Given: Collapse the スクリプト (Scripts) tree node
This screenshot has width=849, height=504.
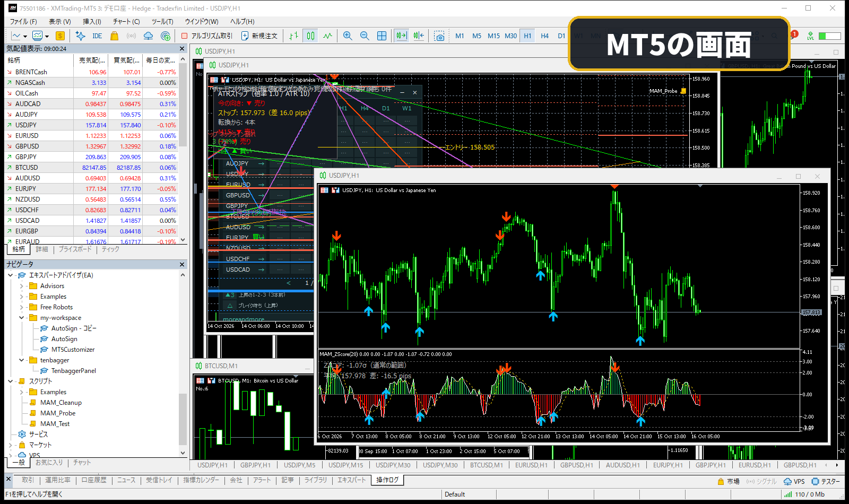Looking at the screenshot, I should (11, 381).
